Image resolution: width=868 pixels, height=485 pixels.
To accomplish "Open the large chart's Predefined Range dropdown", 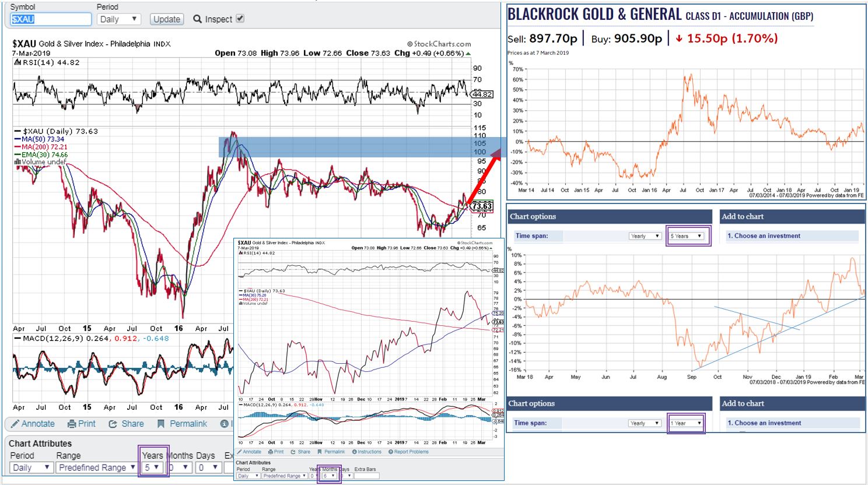I will tap(97, 468).
